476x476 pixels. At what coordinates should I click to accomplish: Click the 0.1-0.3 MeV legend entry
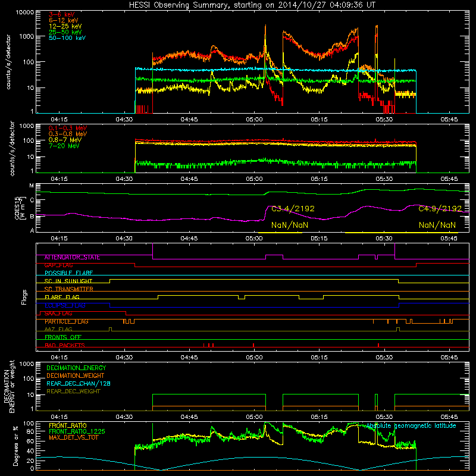[x=68, y=128]
